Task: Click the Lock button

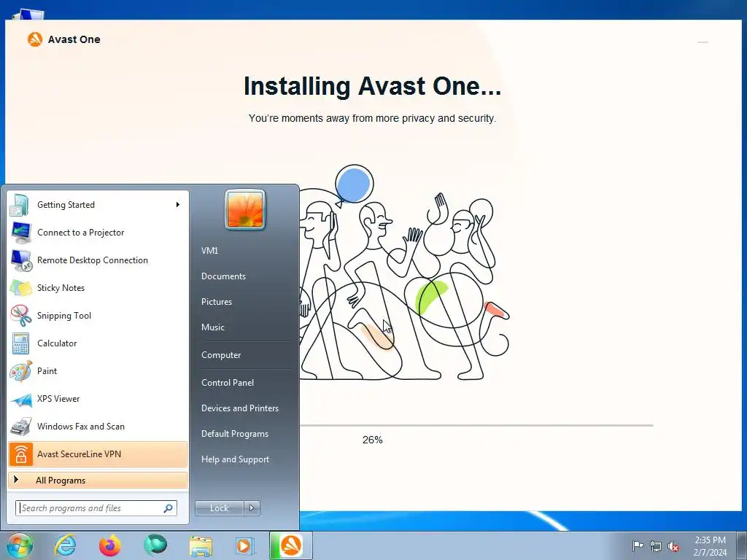Action: point(219,508)
